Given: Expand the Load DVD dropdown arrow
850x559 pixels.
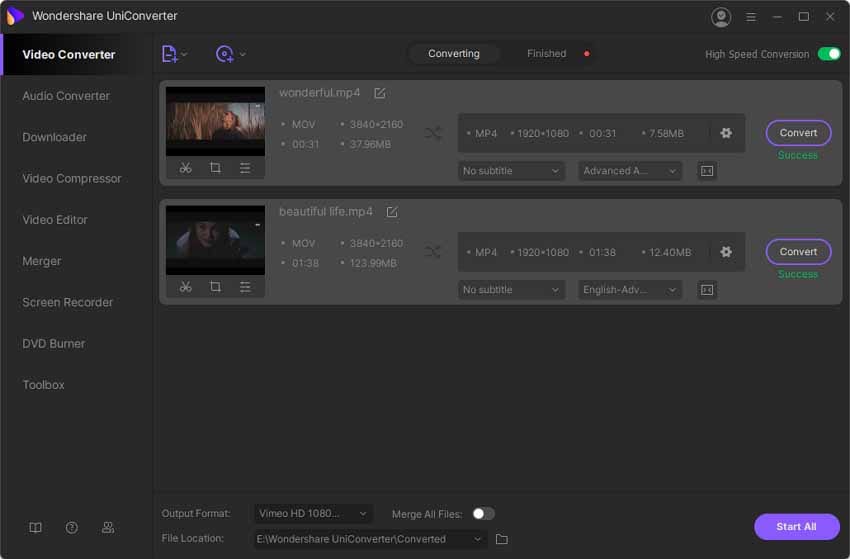Looking at the screenshot, I should [242, 54].
